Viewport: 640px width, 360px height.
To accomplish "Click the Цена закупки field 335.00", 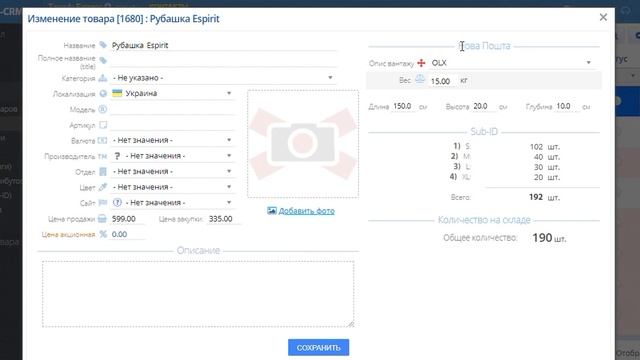I will 224,219.
